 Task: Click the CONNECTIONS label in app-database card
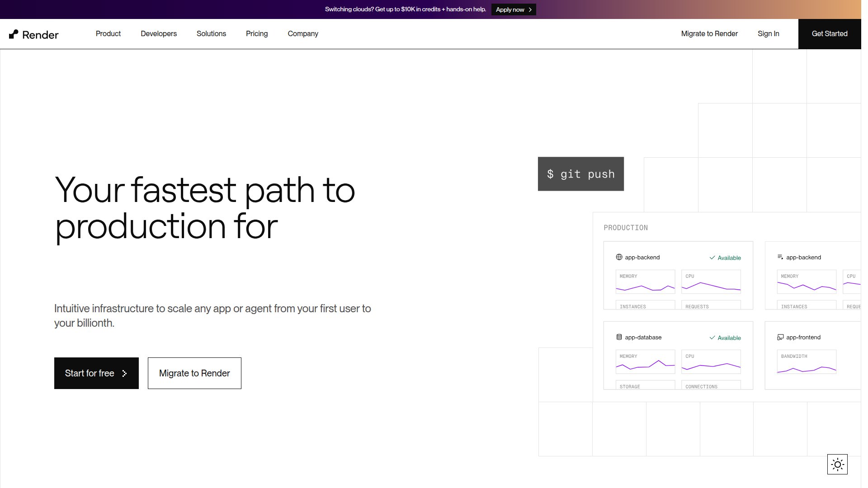701,387
